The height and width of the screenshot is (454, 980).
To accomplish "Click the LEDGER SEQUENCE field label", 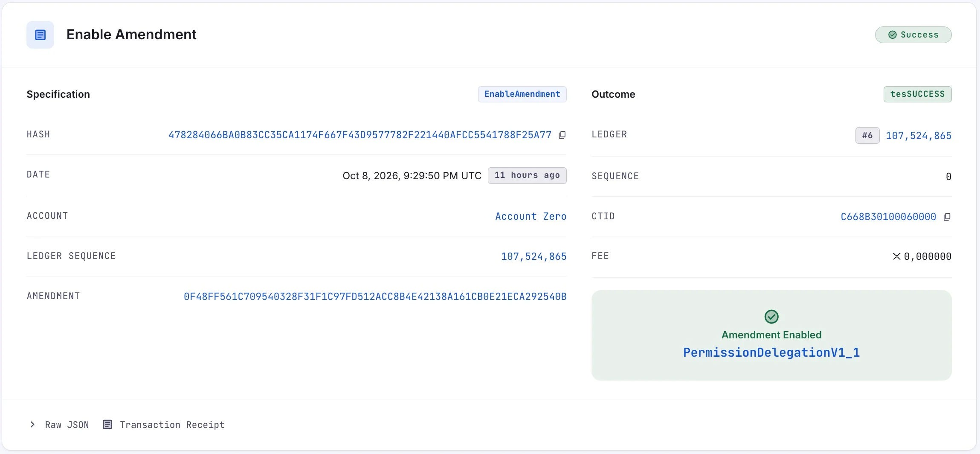I will point(71,256).
